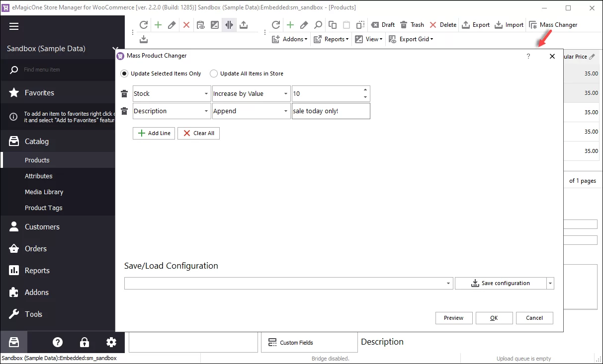This screenshot has width=603, height=364.
Task: Click the lock icon in bottom bar
Action: 85,342
